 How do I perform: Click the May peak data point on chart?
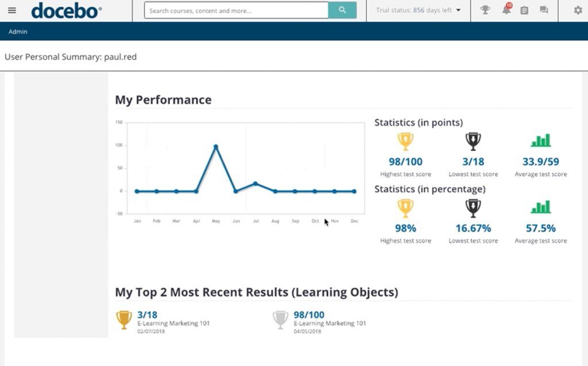[216, 147]
